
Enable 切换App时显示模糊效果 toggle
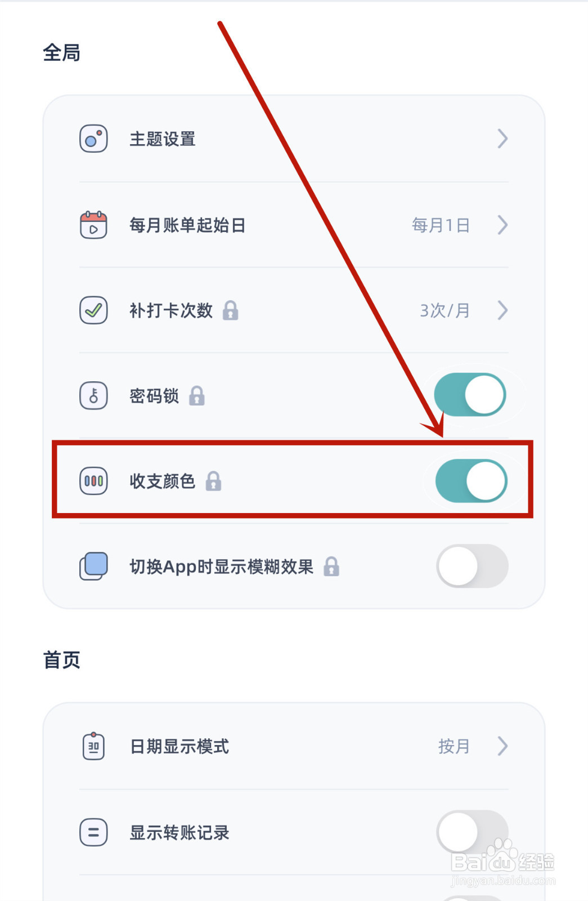point(472,566)
